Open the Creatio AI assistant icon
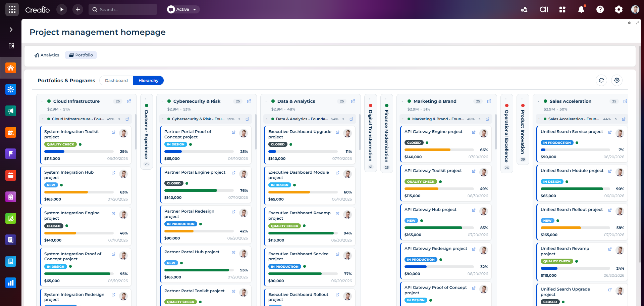 pyautogui.click(x=544, y=9)
